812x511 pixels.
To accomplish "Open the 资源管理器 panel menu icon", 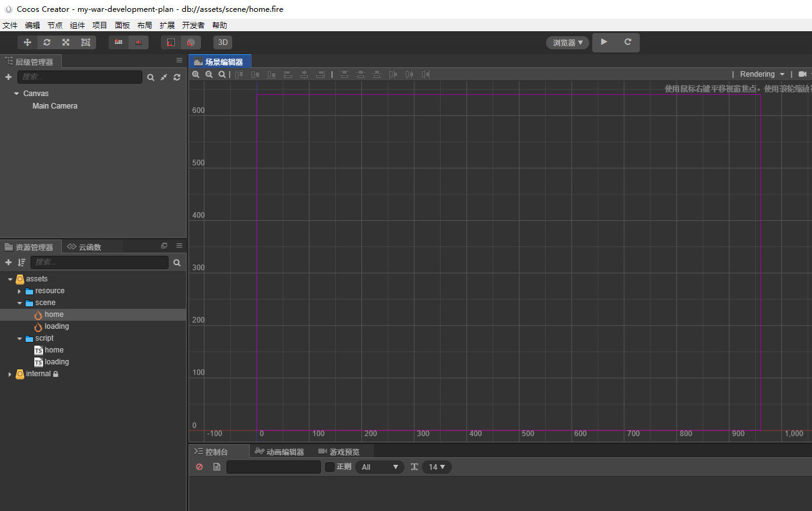I will click(179, 246).
